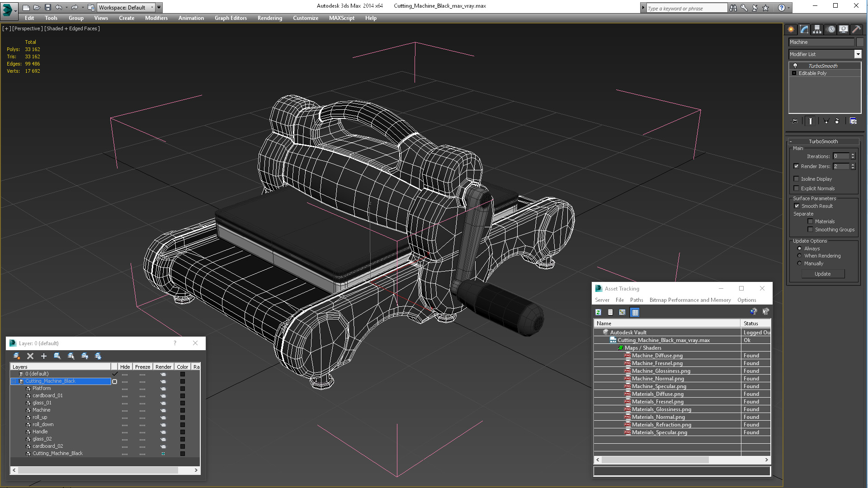Click the Freeze column header in Layers
The height and width of the screenshot is (488, 868).
[x=142, y=367]
